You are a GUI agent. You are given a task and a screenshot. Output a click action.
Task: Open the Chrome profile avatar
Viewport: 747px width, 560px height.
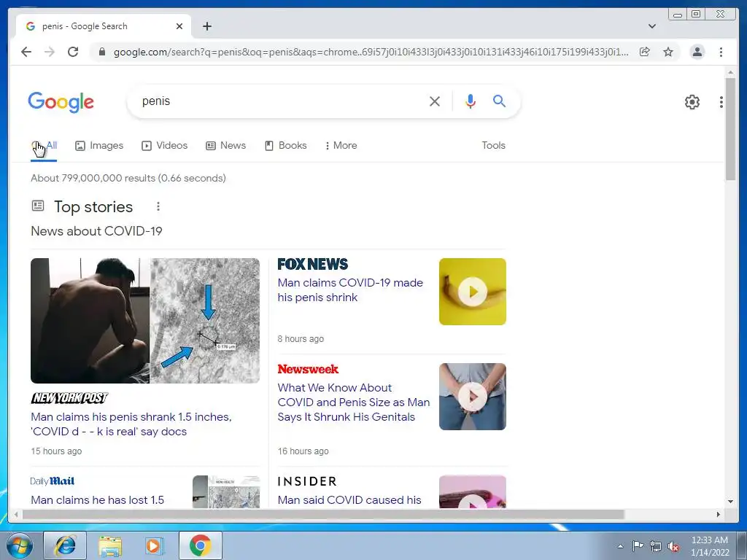[x=697, y=52]
